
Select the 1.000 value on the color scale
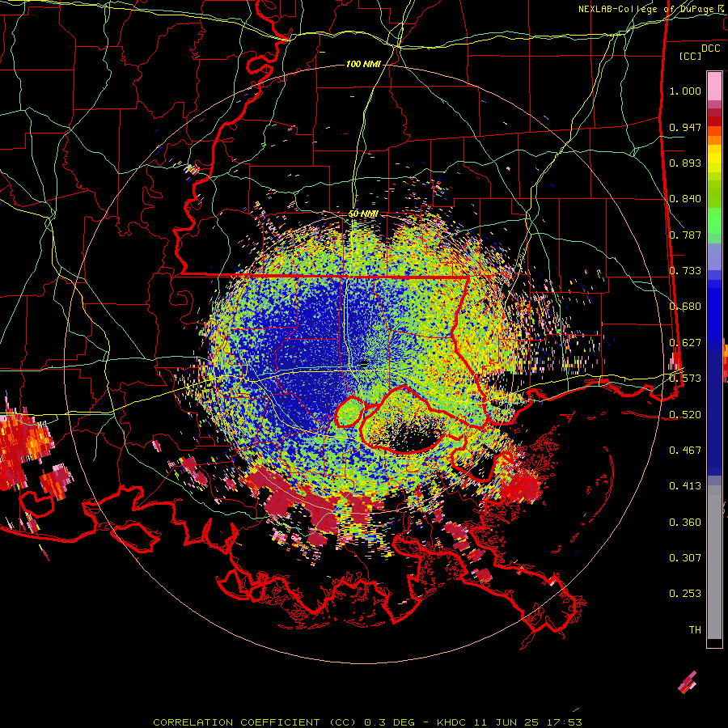click(685, 91)
